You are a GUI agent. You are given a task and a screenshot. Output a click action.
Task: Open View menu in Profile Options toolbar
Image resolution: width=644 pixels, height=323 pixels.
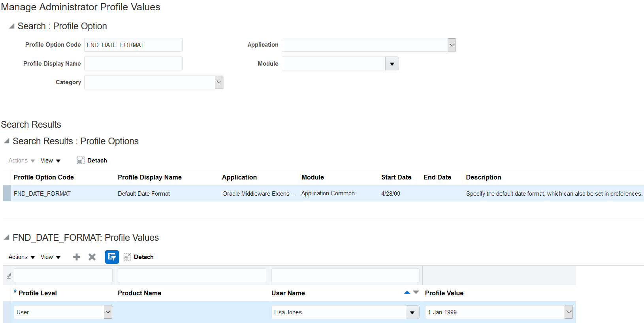click(51, 161)
